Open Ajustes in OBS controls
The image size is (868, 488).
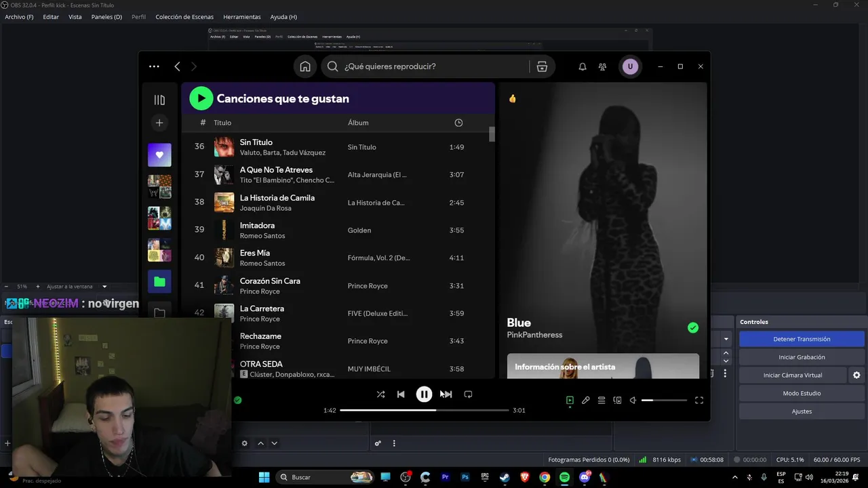[802, 411]
